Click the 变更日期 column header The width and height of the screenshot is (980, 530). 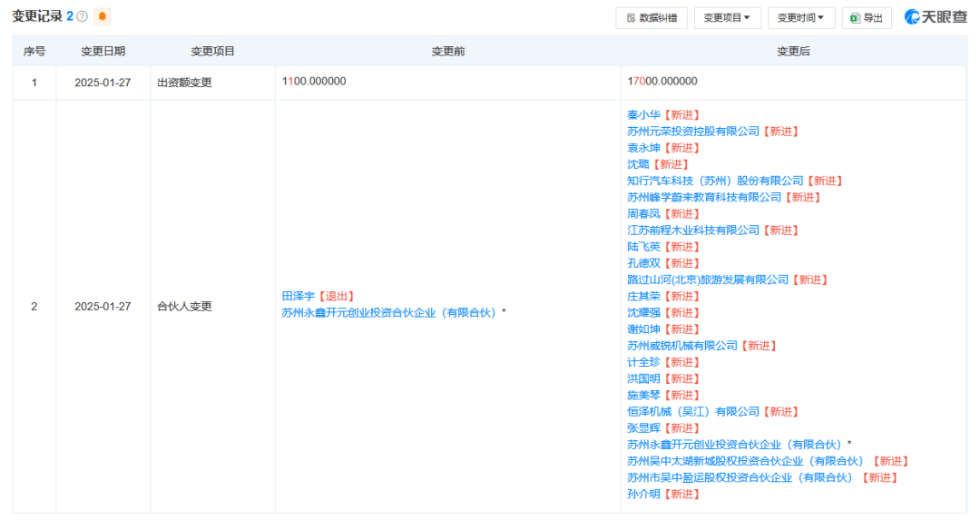[103, 52]
